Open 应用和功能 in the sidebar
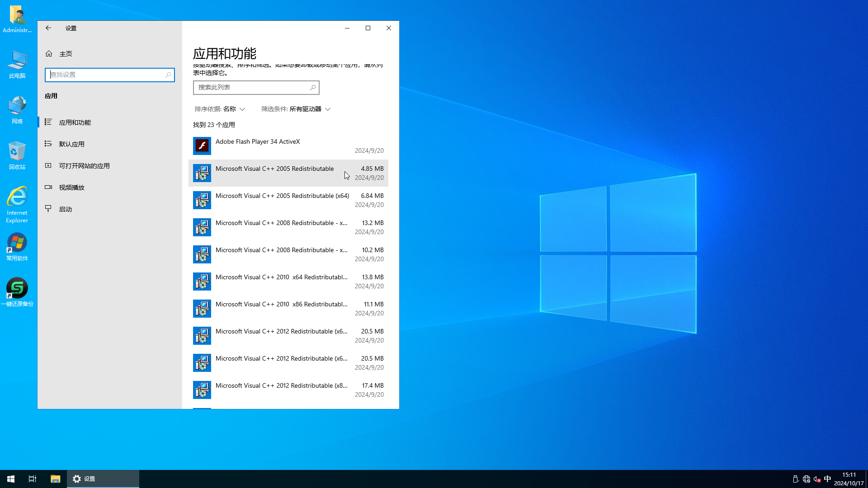 tap(110, 122)
